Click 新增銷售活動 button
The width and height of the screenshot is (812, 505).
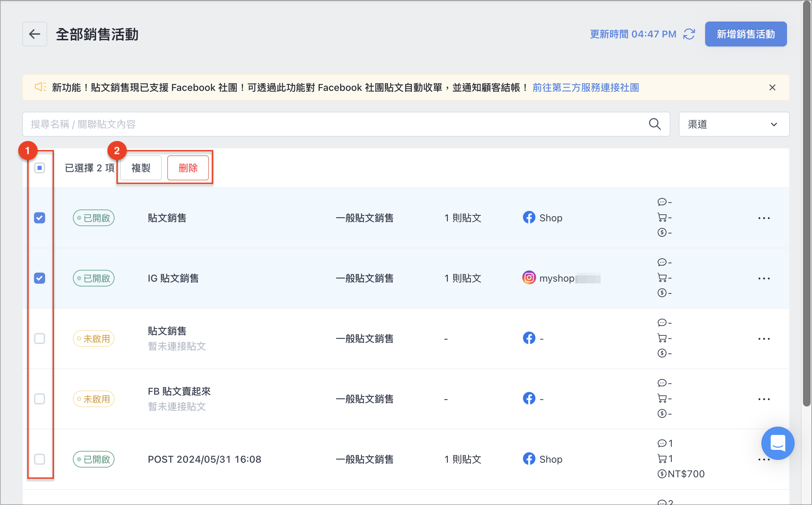click(746, 34)
